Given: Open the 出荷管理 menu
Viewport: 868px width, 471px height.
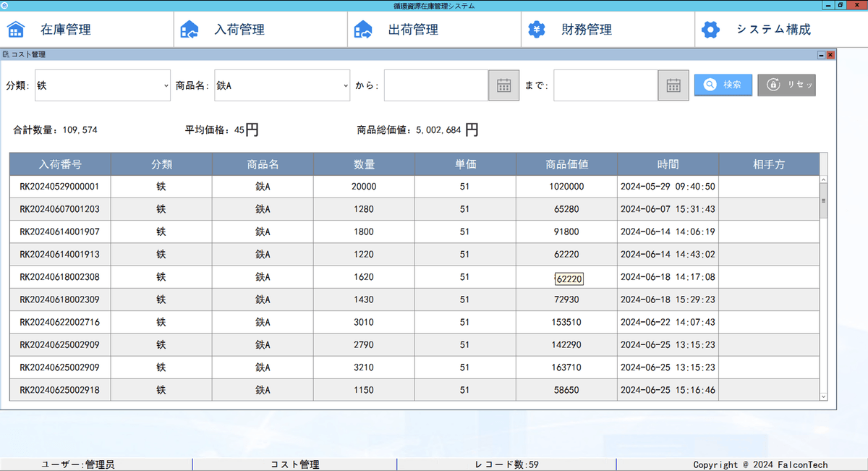Looking at the screenshot, I should coord(413,30).
